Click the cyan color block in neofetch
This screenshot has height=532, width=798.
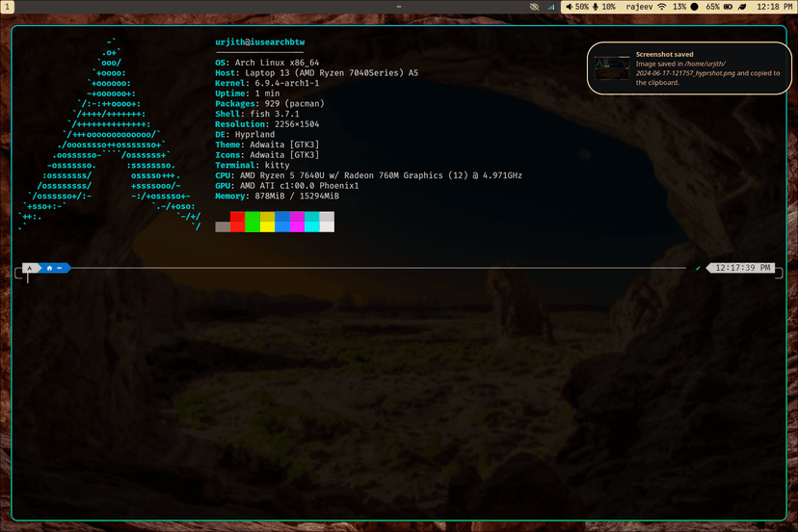[x=312, y=222]
